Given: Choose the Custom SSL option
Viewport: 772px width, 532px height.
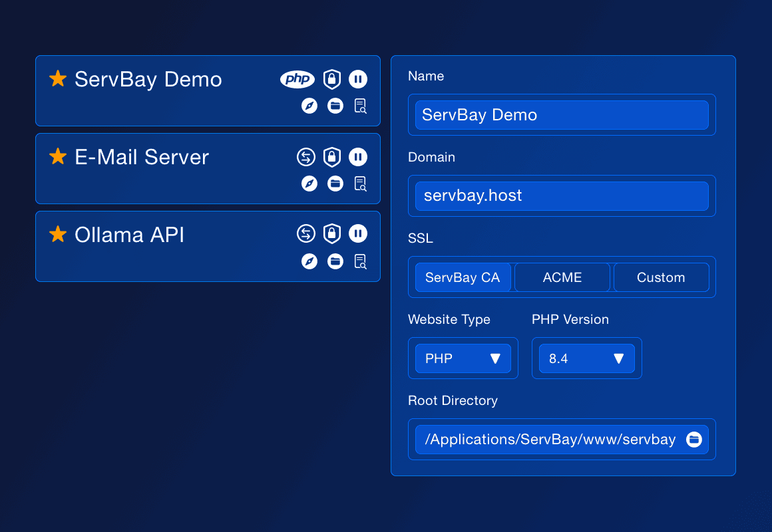Looking at the screenshot, I should (662, 277).
